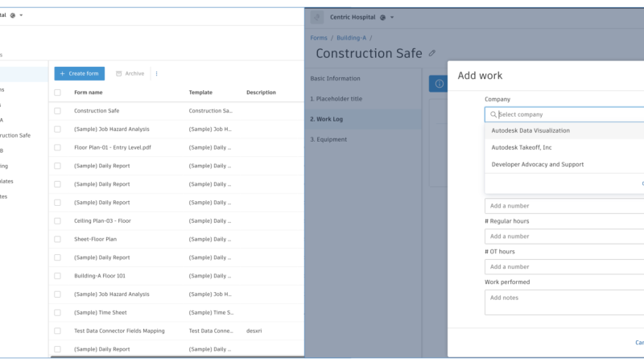Click the globe icon next to Centric Hospital
The height and width of the screenshot is (362, 644).
click(383, 17)
